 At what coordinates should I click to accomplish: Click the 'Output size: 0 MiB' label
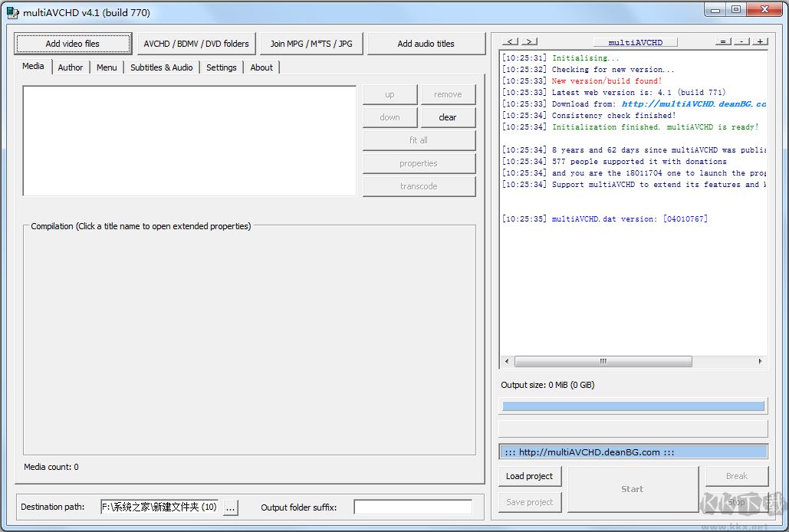click(x=547, y=385)
